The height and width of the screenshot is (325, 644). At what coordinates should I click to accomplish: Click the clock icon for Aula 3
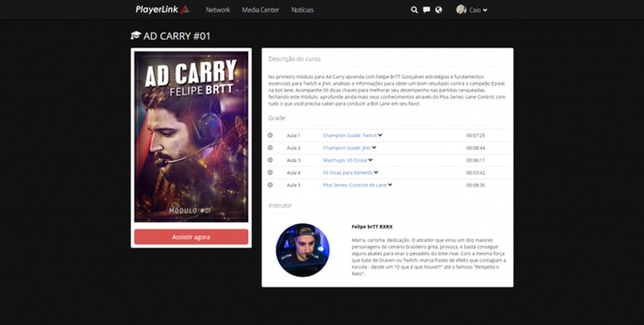[270, 160]
